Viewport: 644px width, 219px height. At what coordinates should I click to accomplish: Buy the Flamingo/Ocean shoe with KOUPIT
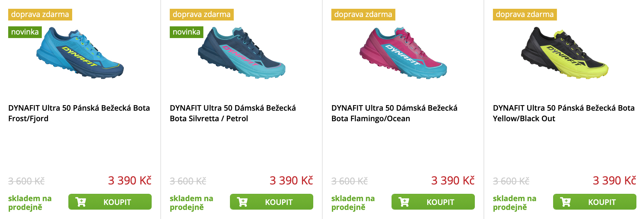click(433, 202)
